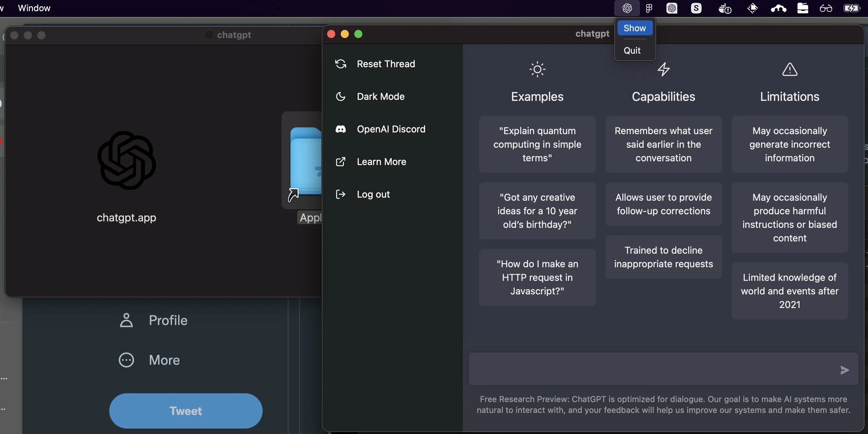Click the glasses/display icon in menu bar
Viewport: 868px width, 434px height.
point(825,8)
